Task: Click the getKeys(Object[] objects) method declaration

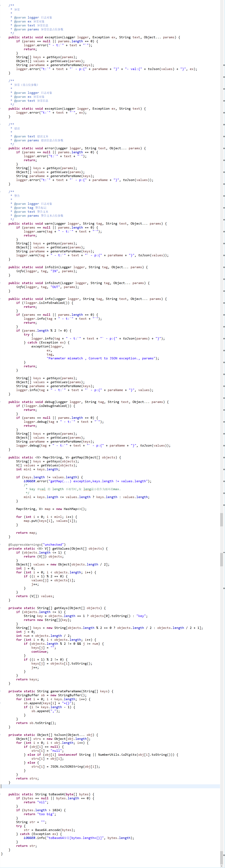Action: coord(57,608)
